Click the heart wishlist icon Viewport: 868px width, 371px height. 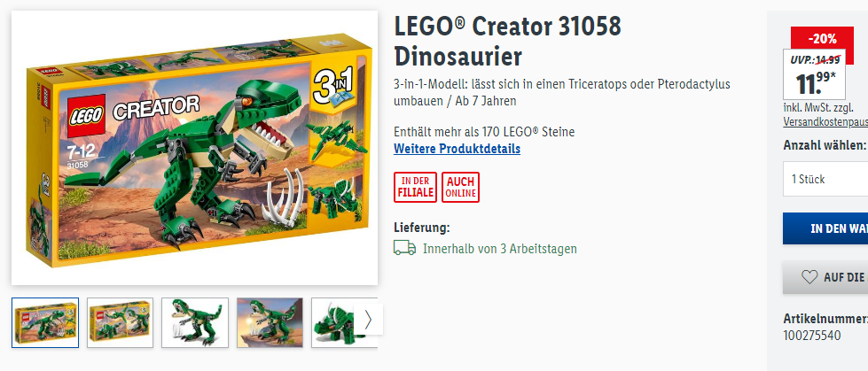pyautogui.click(x=809, y=277)
